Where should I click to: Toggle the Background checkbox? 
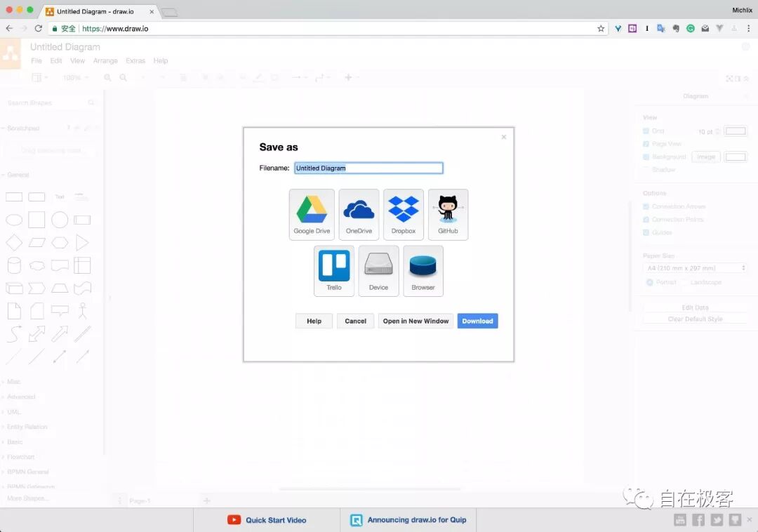pos(646,157)
